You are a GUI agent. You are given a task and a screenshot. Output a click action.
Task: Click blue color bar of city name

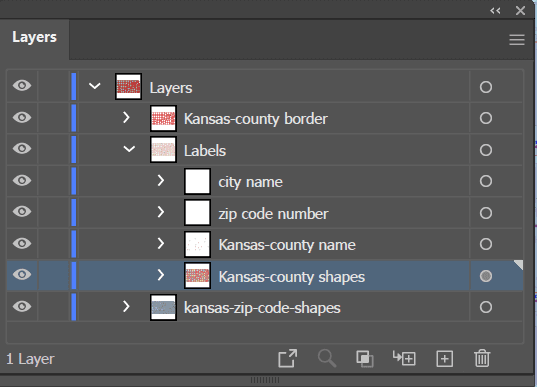[x=74, y=180]
